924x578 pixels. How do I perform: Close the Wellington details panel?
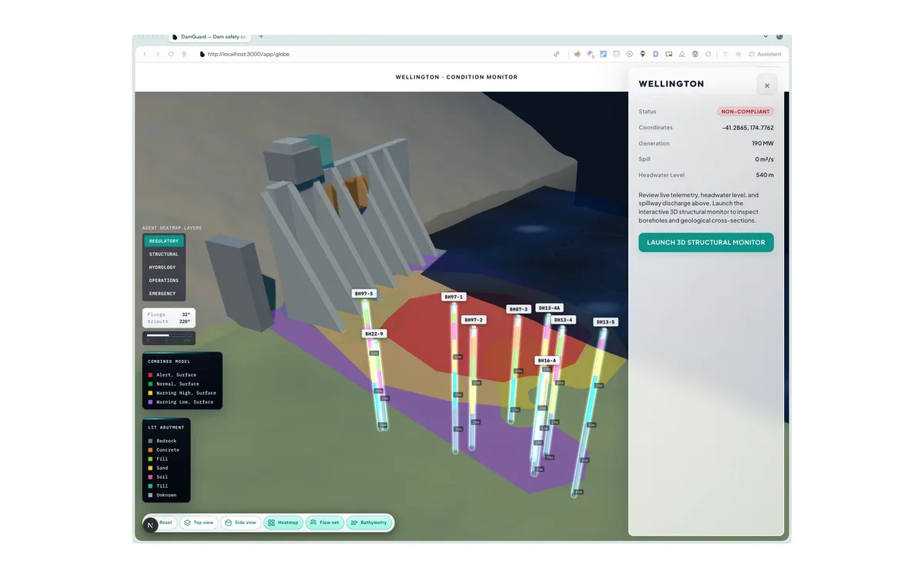pyautogui.click(x=767, y=86)
